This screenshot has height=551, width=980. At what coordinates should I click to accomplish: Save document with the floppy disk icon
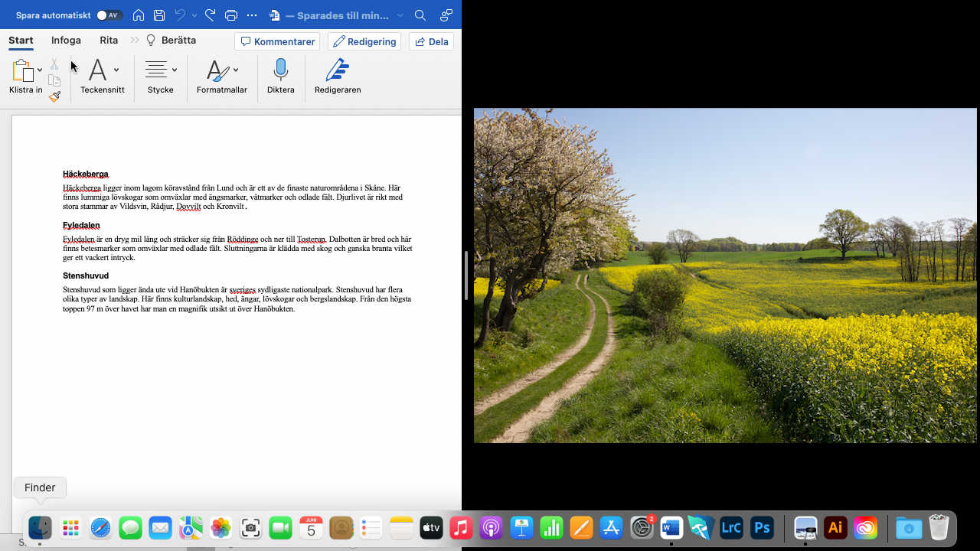(159, 15)
